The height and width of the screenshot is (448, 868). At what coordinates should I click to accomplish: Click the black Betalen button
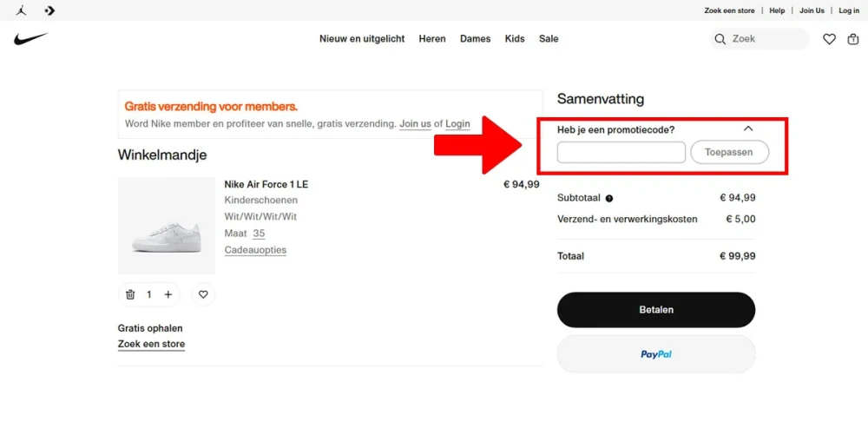pos(656,310)
